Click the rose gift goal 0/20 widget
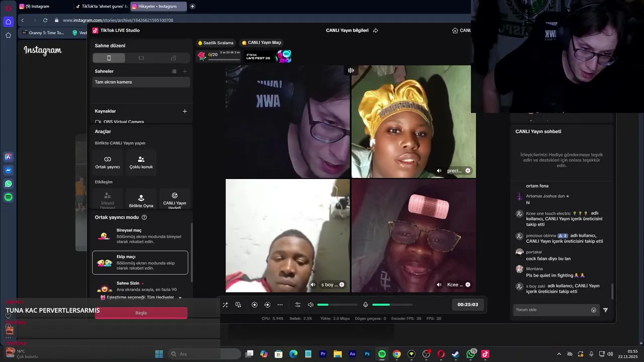 [x=218, y=55]
